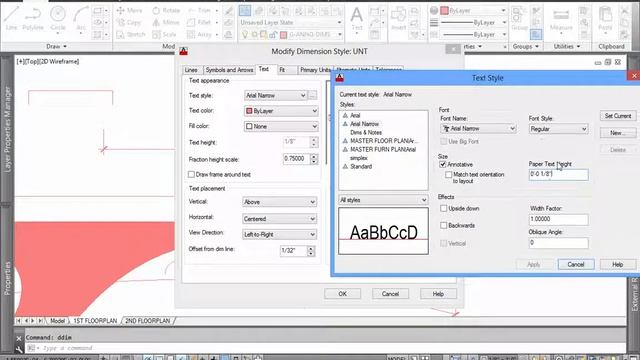Open Vertical placement dropdown
The height and width of the screenshot is (360, 640).
click(x=280, y=202)
